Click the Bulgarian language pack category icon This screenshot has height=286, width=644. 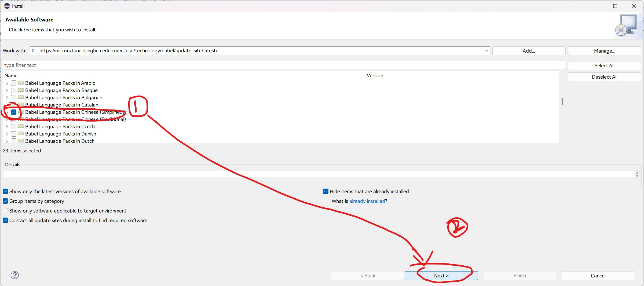21,97
